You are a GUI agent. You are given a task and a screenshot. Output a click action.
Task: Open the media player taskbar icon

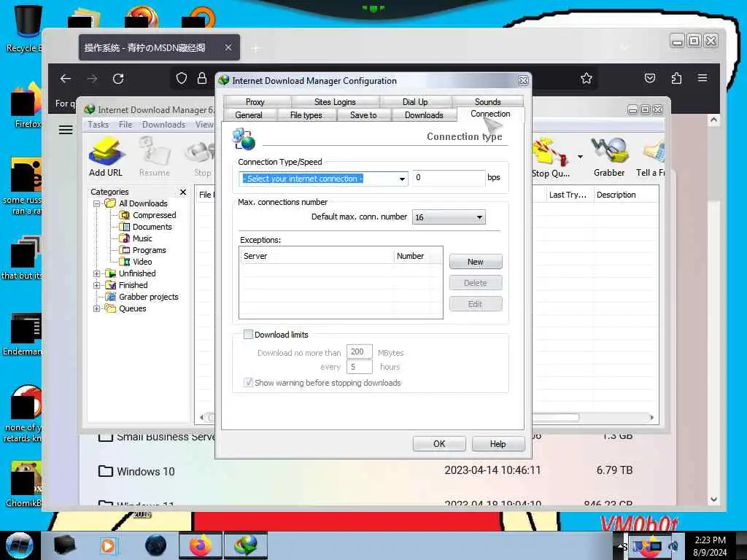click(108, 545)
